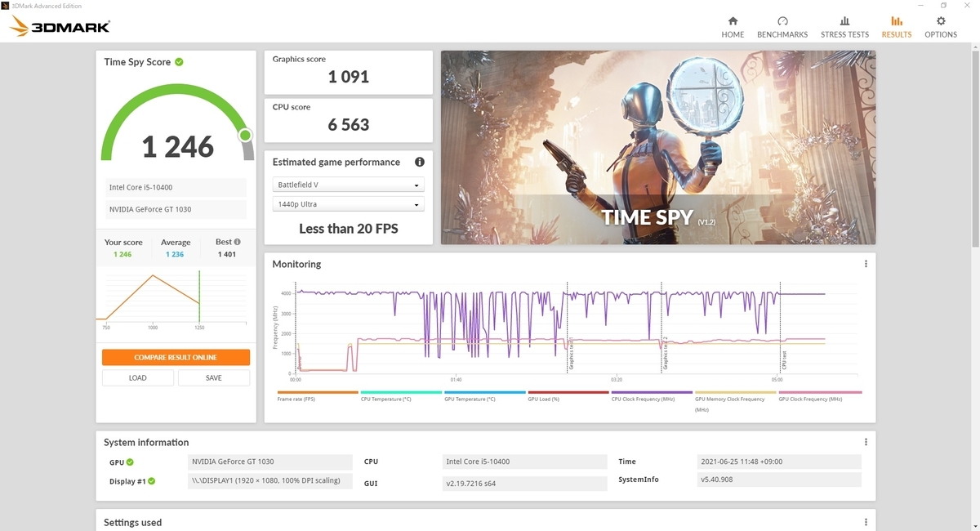Toggle the GPU Memory Clock Frequency legend
980x531 pixels.
coord(735,400)
